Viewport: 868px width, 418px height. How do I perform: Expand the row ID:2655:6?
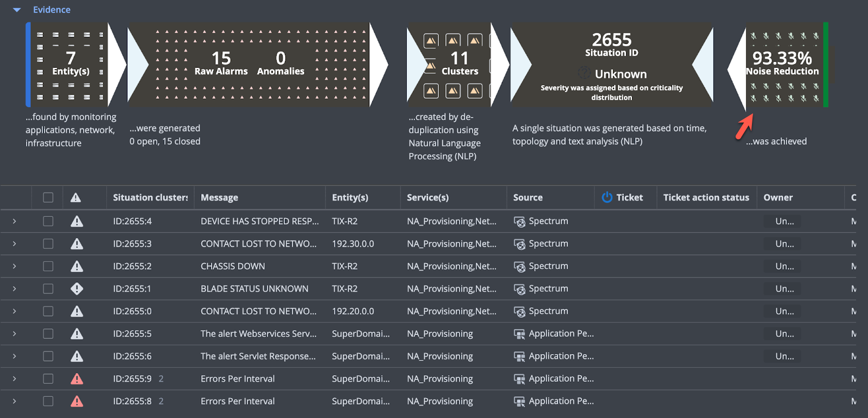click(14, 356)
